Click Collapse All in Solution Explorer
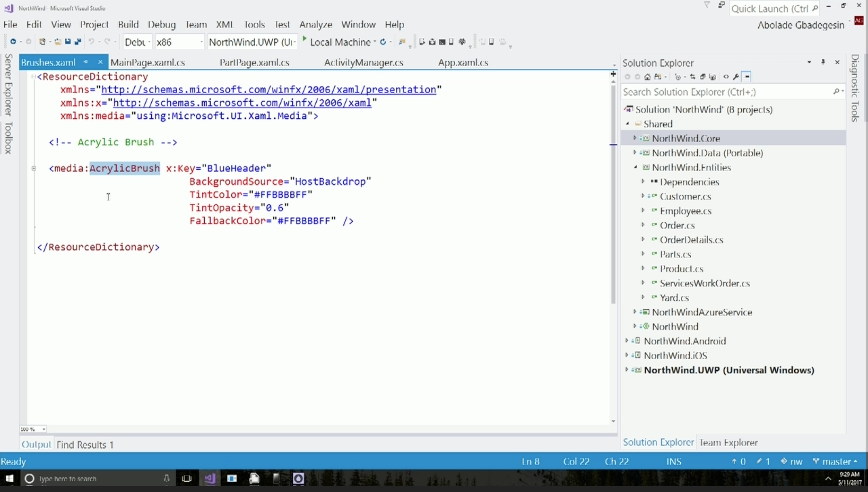This screenshot has height=492, width=868. [703, 77]
